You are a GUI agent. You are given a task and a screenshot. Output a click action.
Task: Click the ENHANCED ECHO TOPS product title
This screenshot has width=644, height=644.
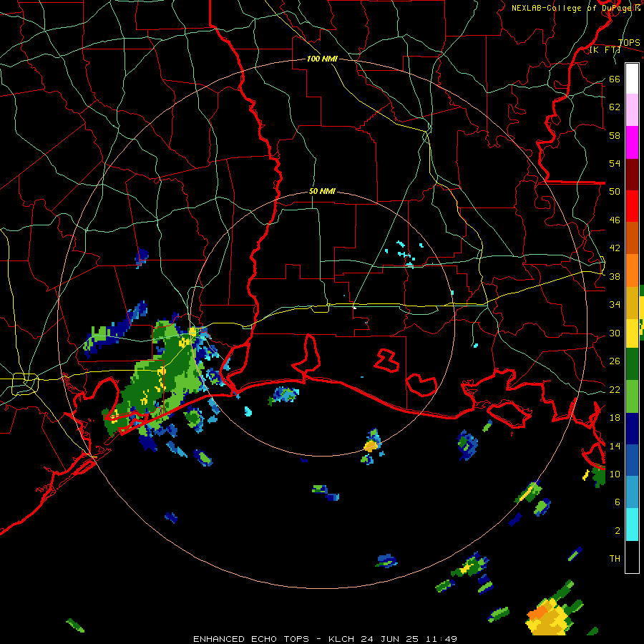(x=251, y=639)
